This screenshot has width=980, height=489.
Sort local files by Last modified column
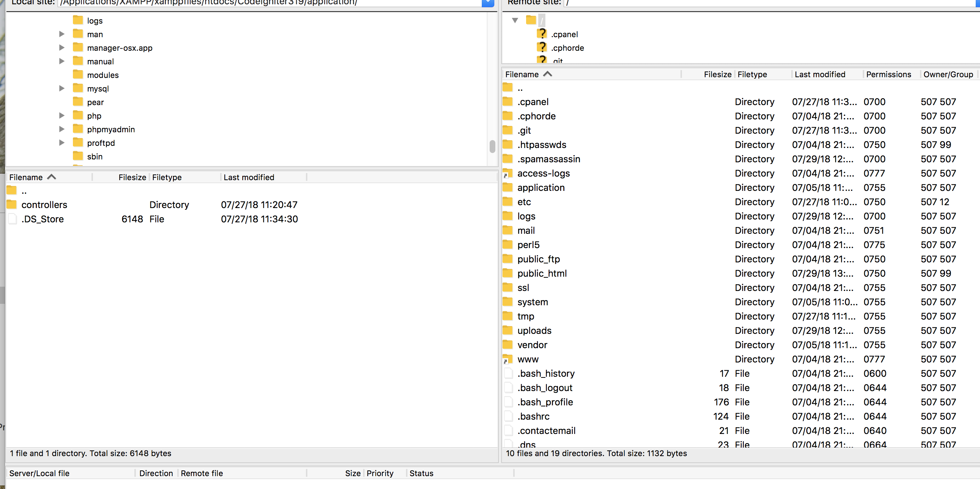264,177
